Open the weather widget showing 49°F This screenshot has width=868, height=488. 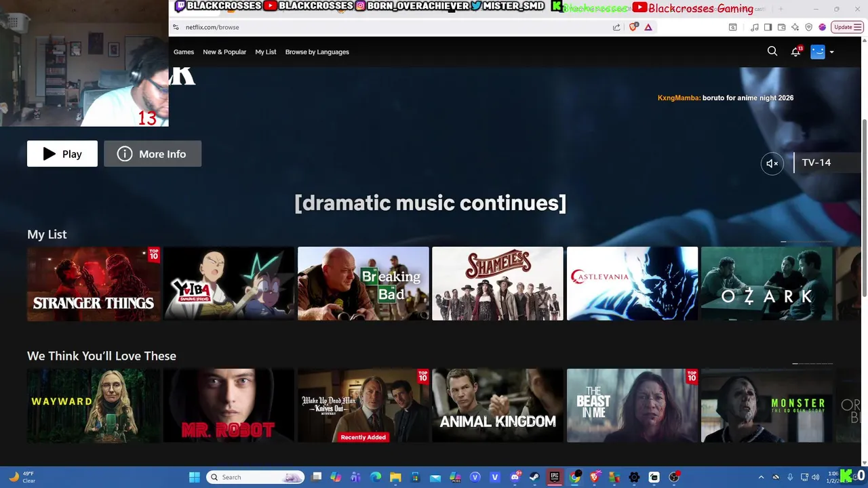(22, 477)
